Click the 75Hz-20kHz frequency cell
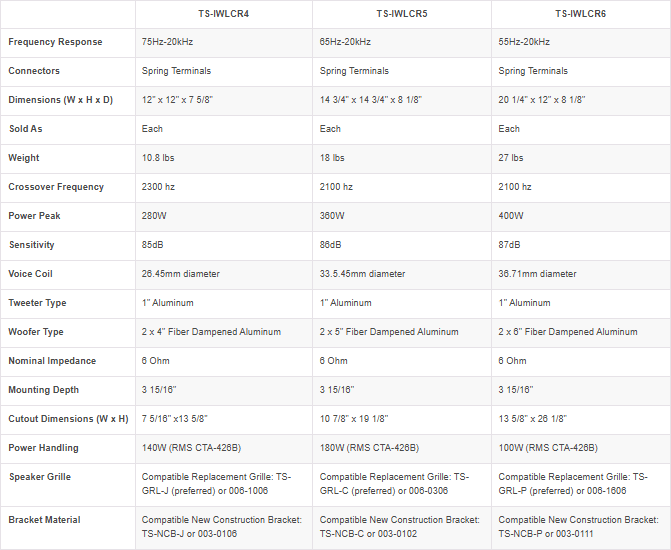671x550 pixels. 167,42
